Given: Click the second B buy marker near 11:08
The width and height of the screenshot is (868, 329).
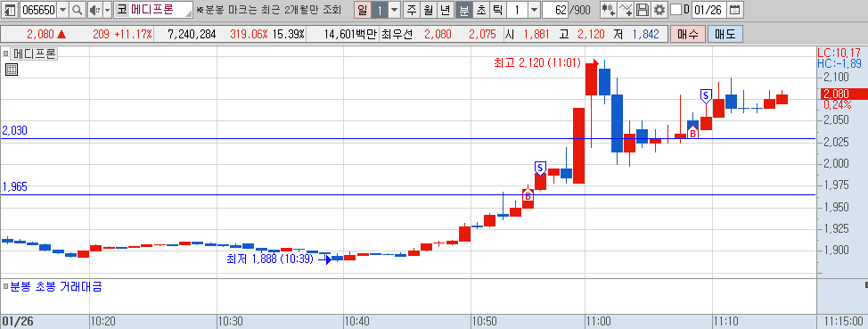Looking at the screenshot, I should [692, 133].
